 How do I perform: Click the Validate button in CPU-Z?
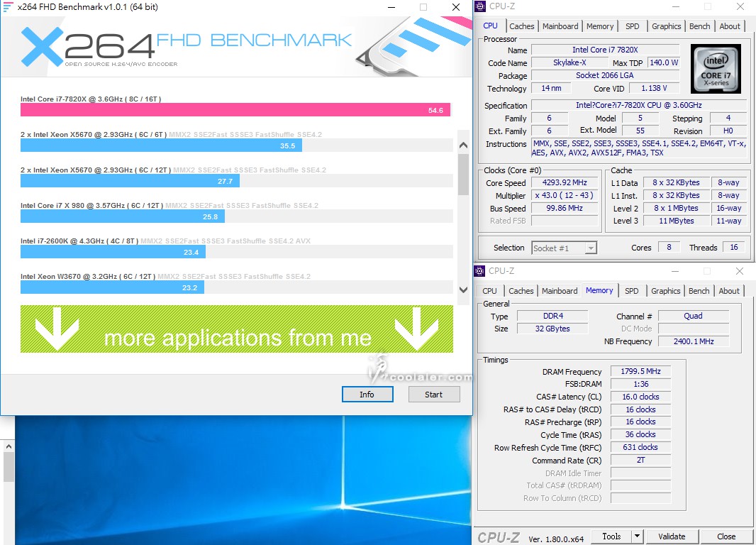tap(672, 536)
